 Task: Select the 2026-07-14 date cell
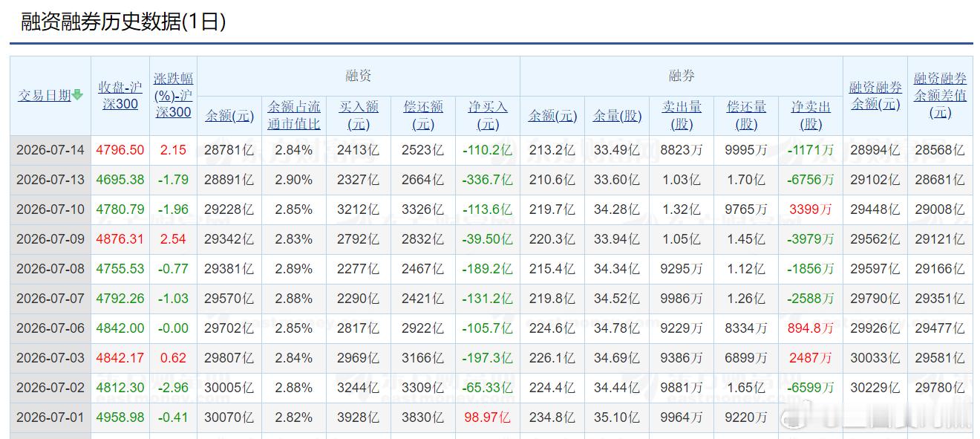click(x=50, y=150)
